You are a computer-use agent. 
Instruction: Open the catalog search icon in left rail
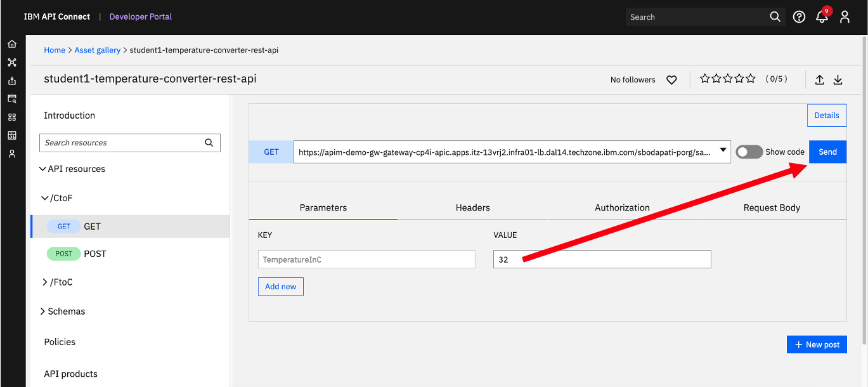(11, 99)
